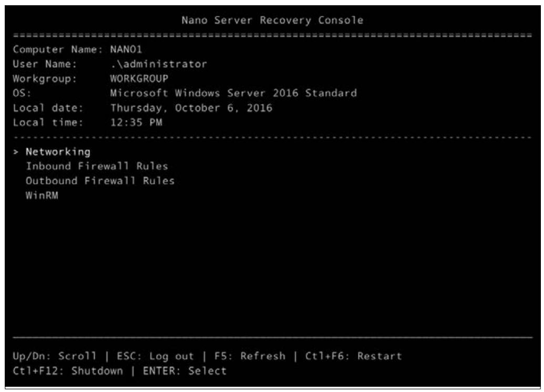544x392 pixels.
Task: Click the Nano Server Recovery Console title
Action: click(272, 20)
